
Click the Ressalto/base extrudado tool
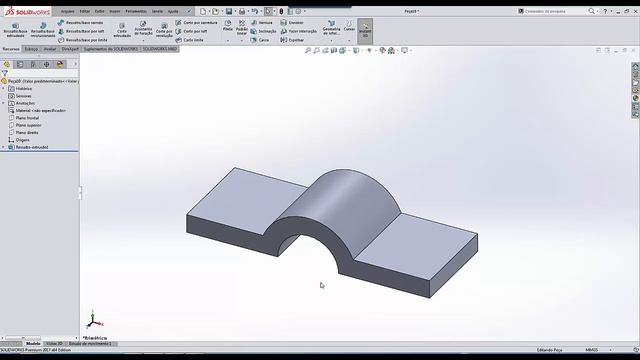(15, 30)
